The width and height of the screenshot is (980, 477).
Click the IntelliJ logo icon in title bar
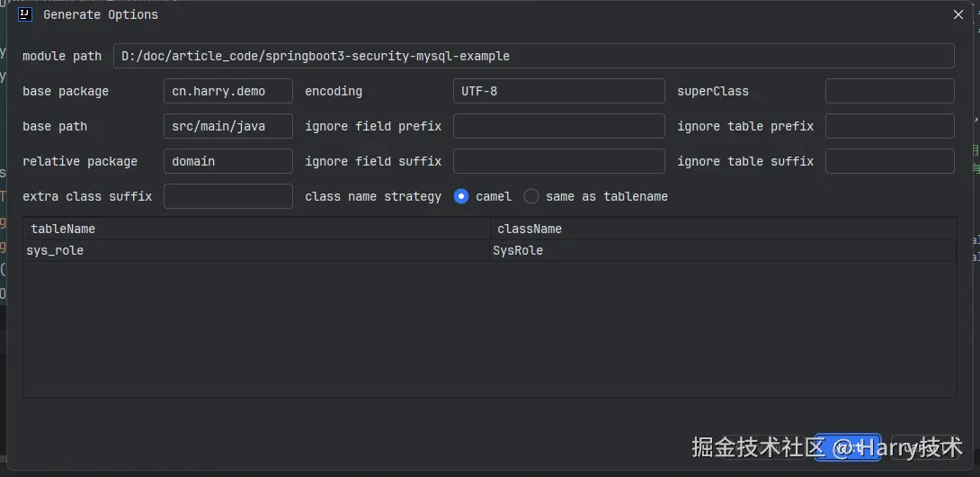coord(25,14)
